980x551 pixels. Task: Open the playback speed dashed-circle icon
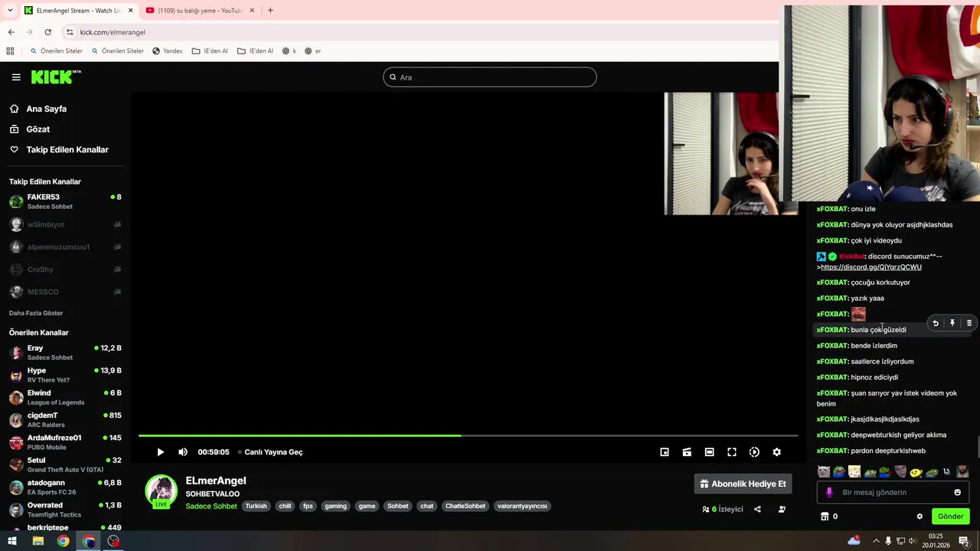754,452
